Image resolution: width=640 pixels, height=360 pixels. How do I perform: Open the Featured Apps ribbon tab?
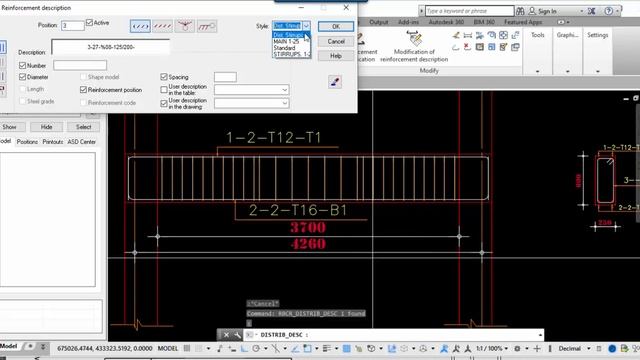(523, 22)
